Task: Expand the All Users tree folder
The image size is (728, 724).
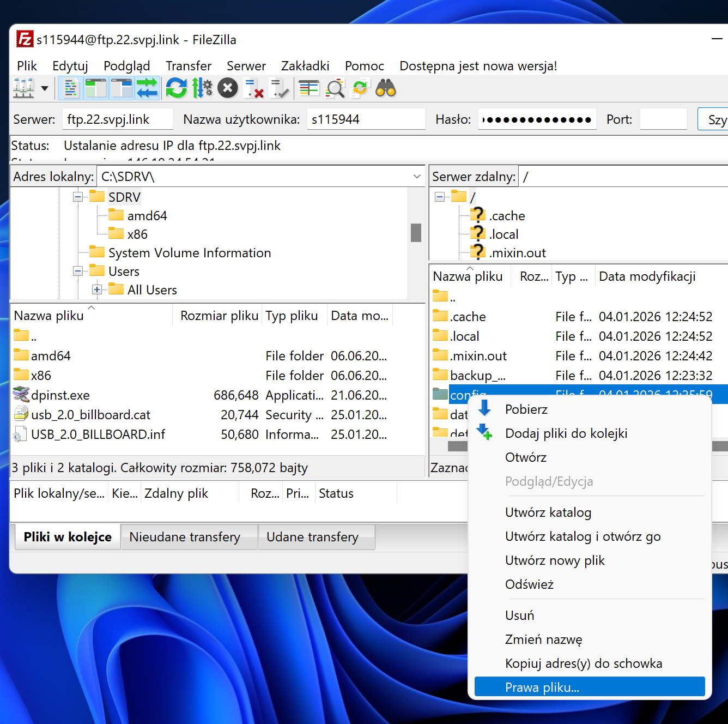Action: (97, 289)
